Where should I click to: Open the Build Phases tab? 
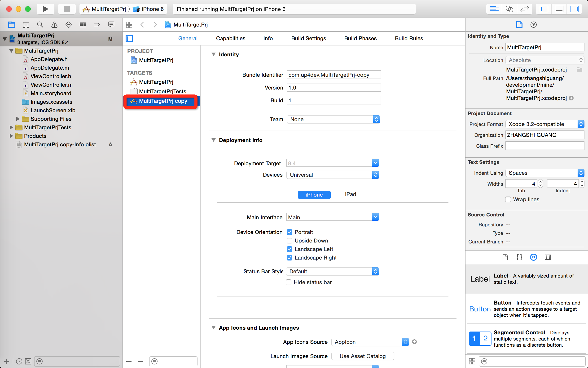[x=360, y=38]
